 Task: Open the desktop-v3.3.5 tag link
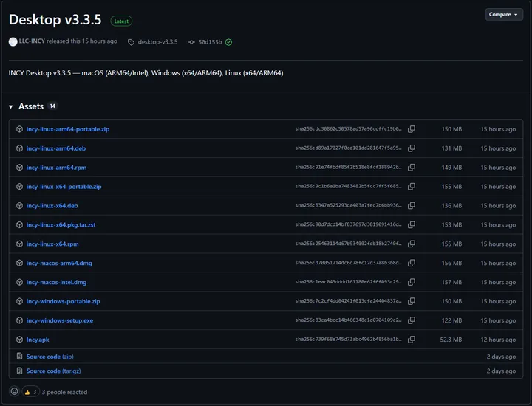tap(158, 42)
